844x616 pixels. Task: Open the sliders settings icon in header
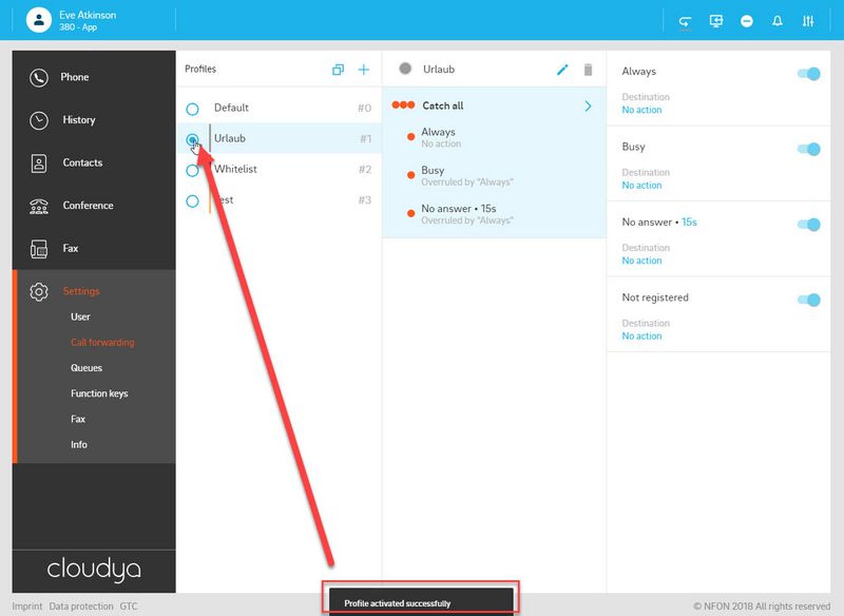click(x=808, y=21)
